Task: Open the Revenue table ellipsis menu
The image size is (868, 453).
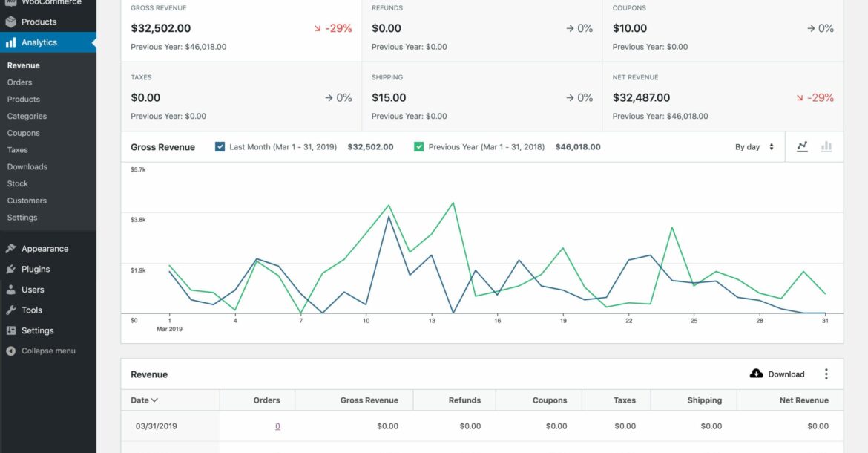Action: (x=826, y=374)
